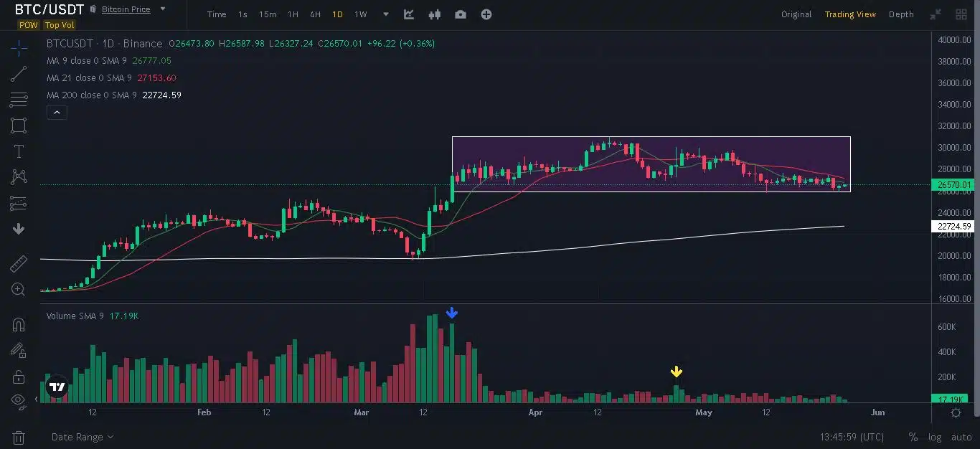Click the 26570.01 current price label
The height and width of the screenshot is (449, 980).
tap(954, 185)
